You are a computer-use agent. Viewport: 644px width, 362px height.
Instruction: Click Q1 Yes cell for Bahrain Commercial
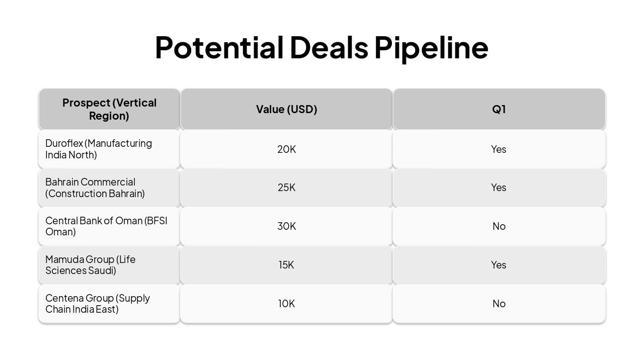click(499, 188)
